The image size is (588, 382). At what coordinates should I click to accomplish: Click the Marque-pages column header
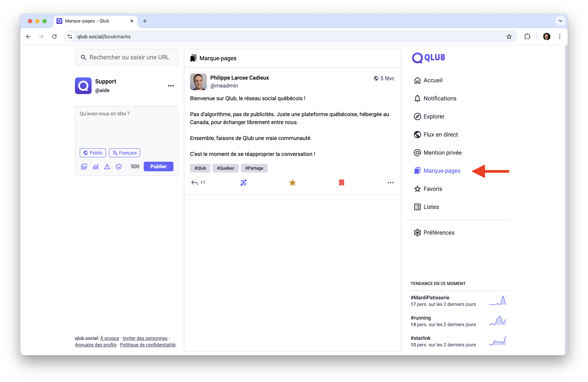293,58
